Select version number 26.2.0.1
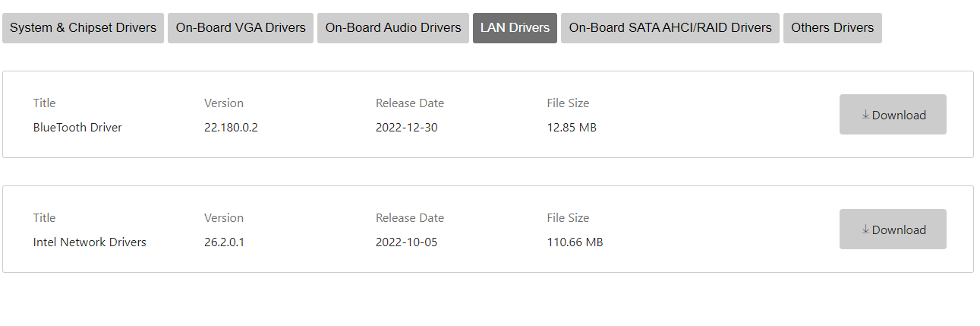This screenshot has height=326, width=980. [x=225, y=242]
